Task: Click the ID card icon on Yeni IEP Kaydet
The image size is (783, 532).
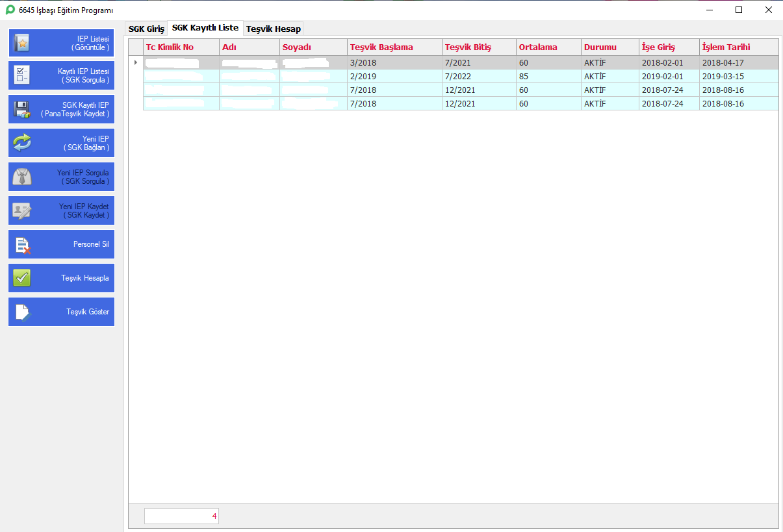Action: [x=22, y=210]
